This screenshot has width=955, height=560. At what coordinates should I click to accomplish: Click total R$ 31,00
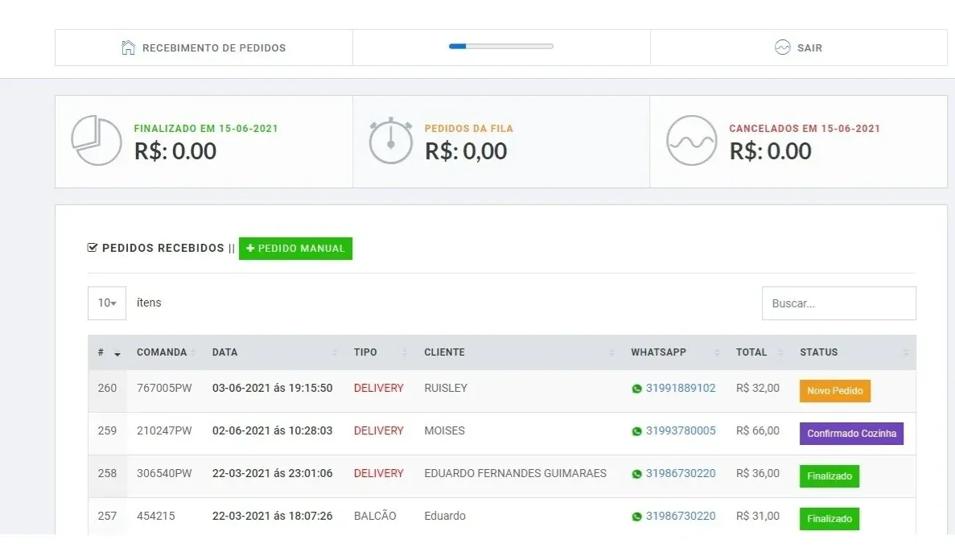(x=758, y=516)
